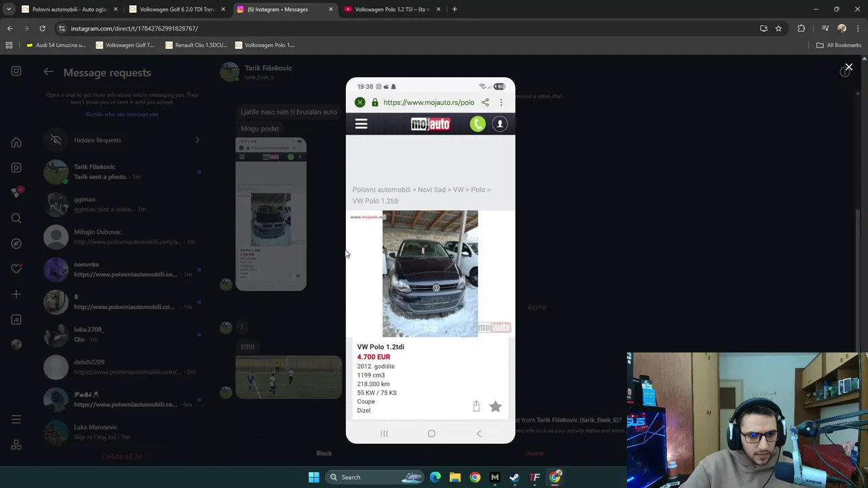Reload the current Instagram page
The image size is (868, 488).
(x=42, y=28)
